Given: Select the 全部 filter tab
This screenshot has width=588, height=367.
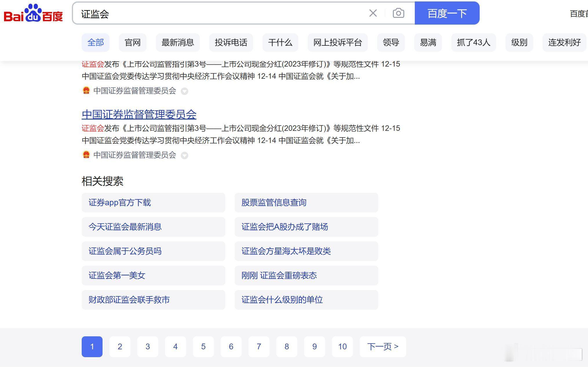Looking at the screenshot, I should [x=96, y=43].
